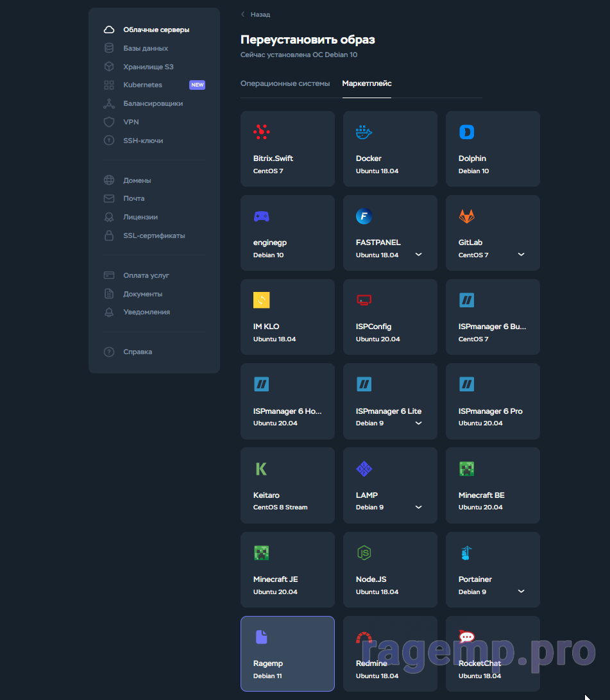Click the Docker whale icon
Viewport: 610px width, 700px height.
point(364,132)
